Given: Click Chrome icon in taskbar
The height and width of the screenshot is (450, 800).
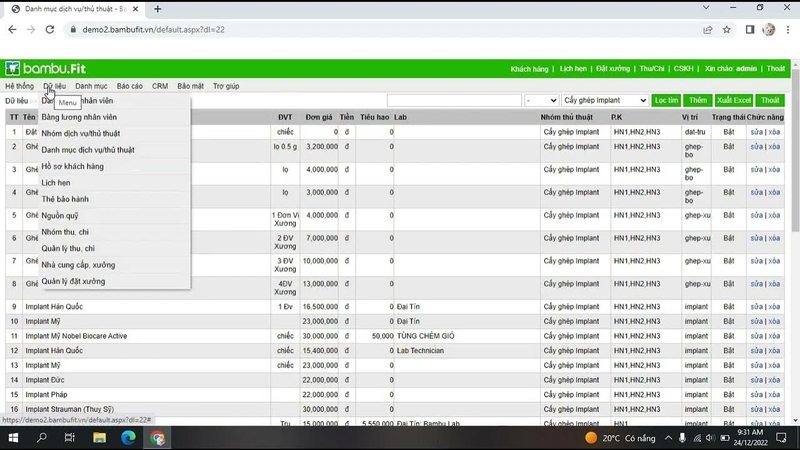Looking at the screenshot, I should [157, 438].
